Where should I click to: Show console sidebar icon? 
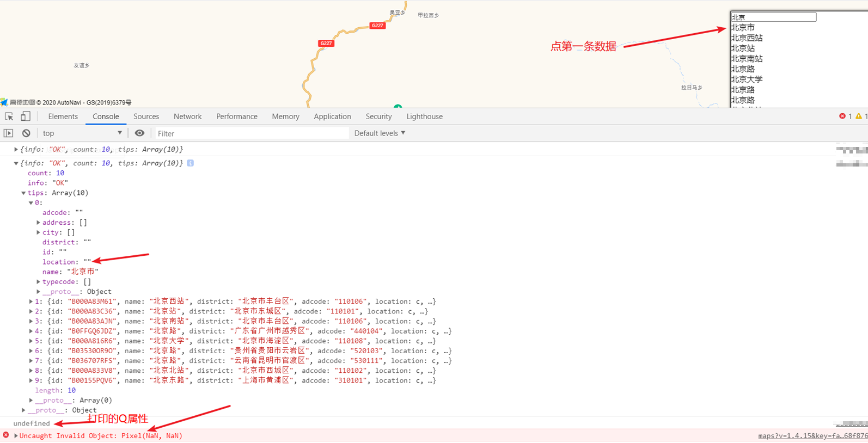tap(9, 133)
